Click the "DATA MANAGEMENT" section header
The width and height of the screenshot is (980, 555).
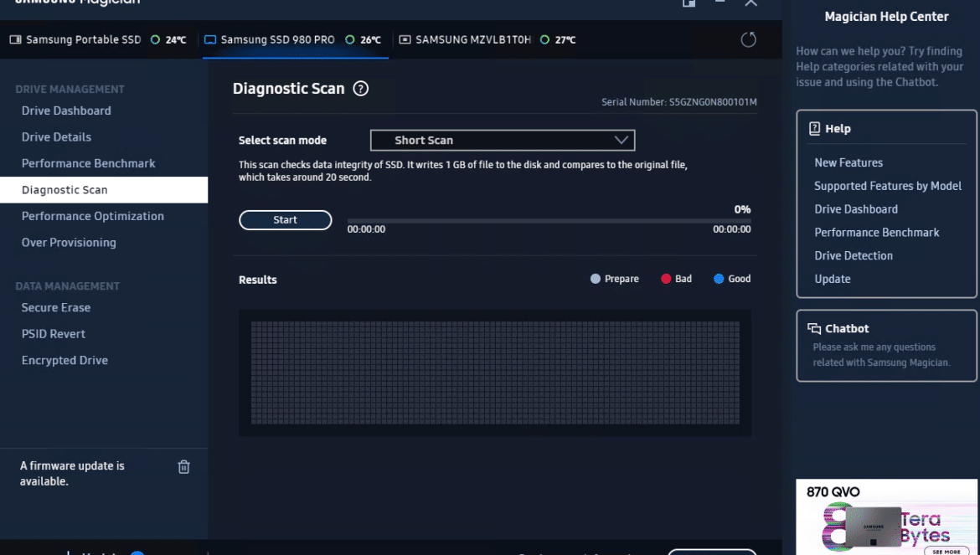coord(68,286)
